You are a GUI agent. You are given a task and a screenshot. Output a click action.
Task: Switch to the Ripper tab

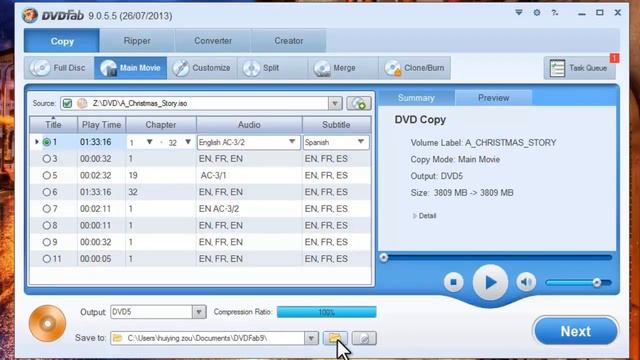coord(137,41)
